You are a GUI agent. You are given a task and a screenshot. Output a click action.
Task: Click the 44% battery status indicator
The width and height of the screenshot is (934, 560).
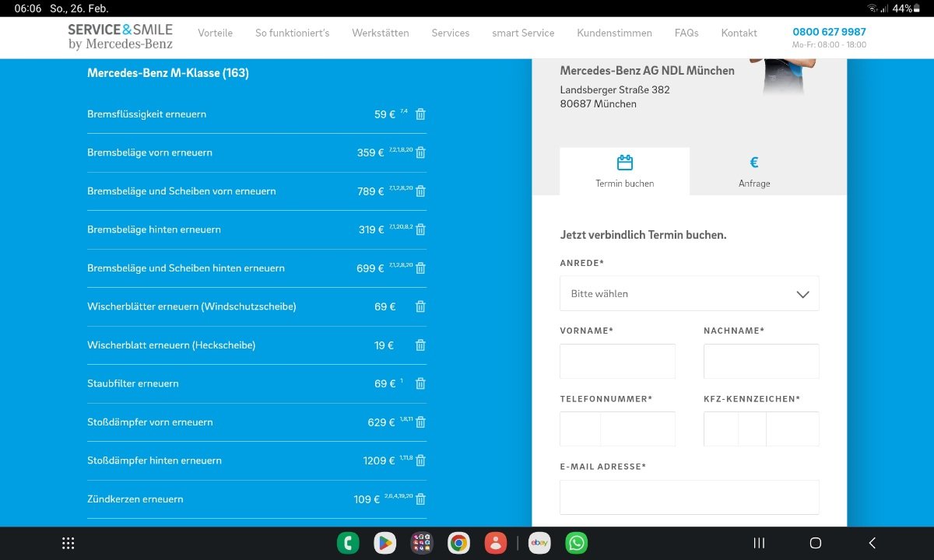[x=905, y=9]
